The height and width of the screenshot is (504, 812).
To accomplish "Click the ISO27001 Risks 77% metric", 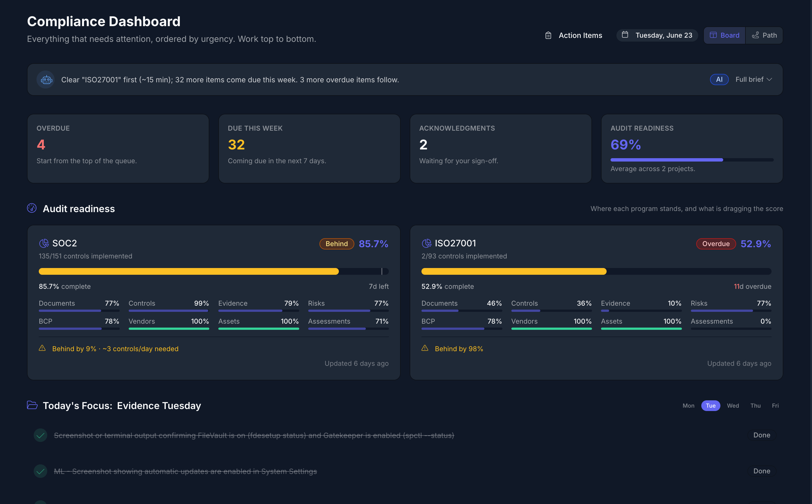I will (731, 306).
